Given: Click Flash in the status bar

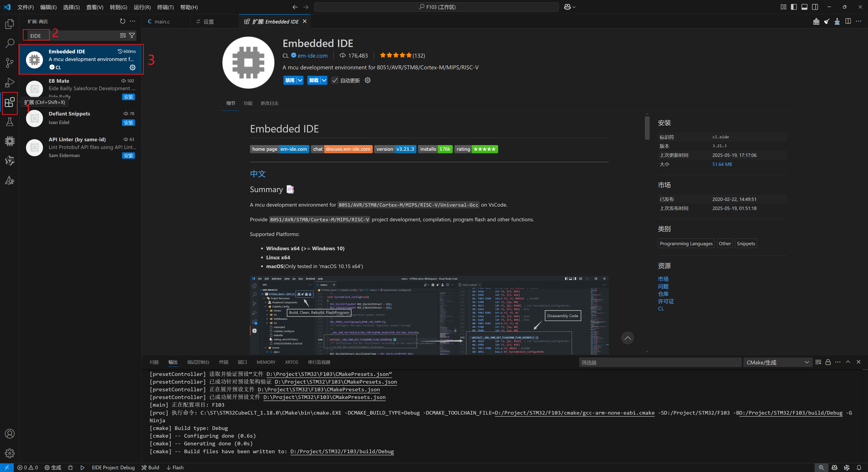Looking at the screenshot, I should (x=175, y=468).
